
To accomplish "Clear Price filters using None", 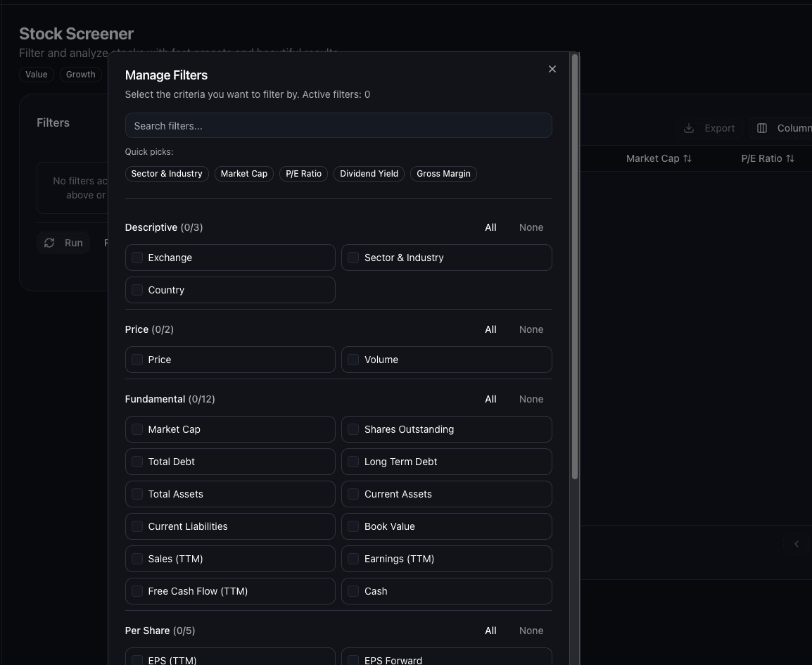I will coord(531,329).
